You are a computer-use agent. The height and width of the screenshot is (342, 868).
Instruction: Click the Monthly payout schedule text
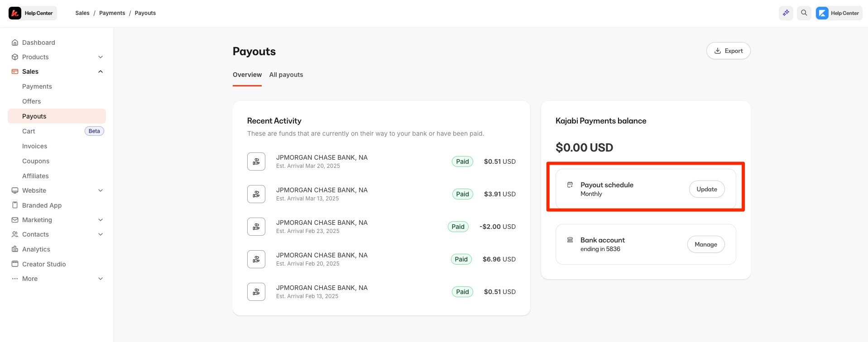click(x=591, y=194)
